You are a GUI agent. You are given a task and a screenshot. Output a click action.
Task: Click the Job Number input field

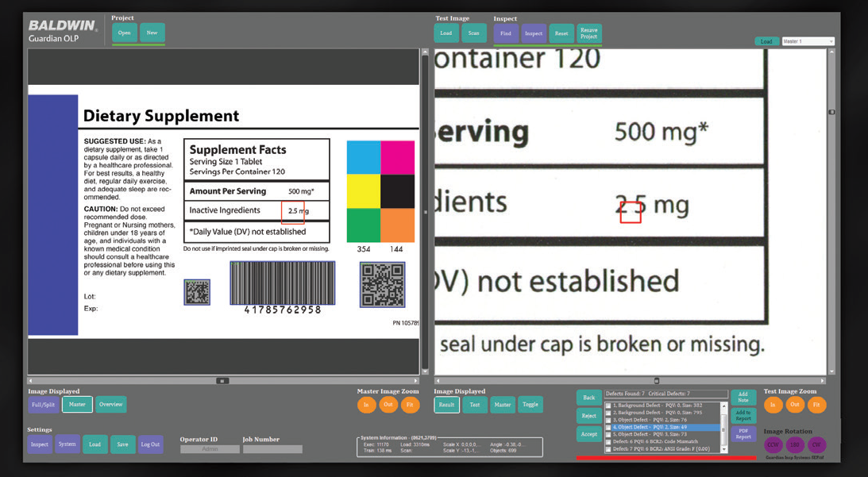pyautogui.click(x=272, y=449)
